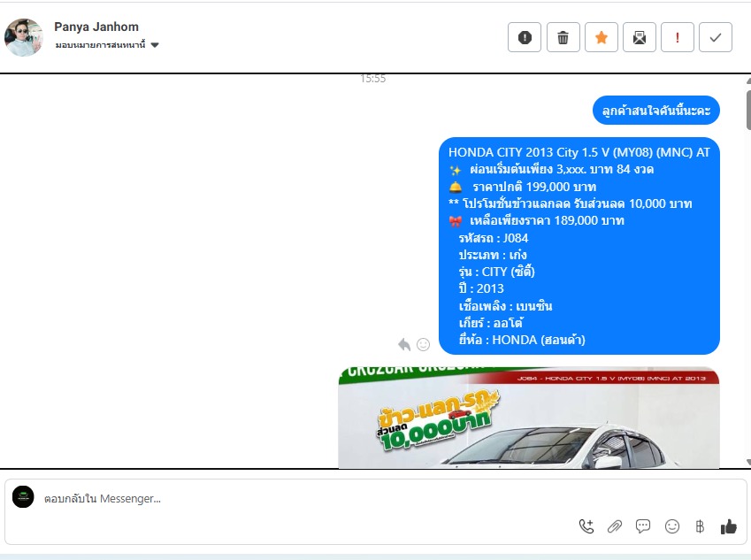Mark conversation done with checkmark button
Screen dimensions: 751x560
pos(716,37)
